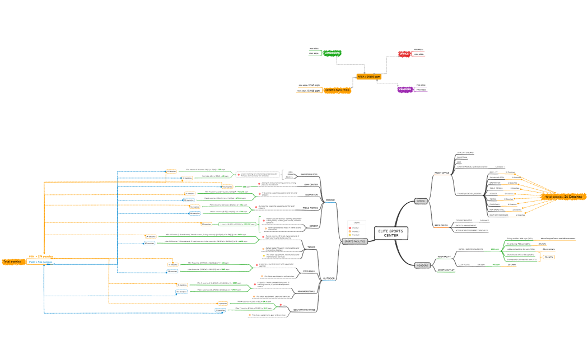Select the SPORTS FACILITIES main branch node
This screenshot has width=588, height=364.
pyautogui.click(x=354, y=241)
